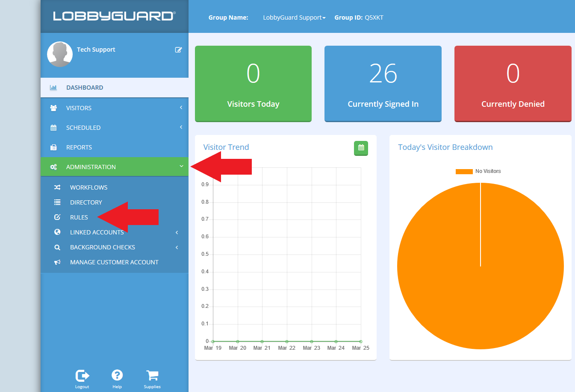The image size is (575, 392).
Task: Edit the Tech Support profile via pencil icon
Action: [x=178, y=50]
